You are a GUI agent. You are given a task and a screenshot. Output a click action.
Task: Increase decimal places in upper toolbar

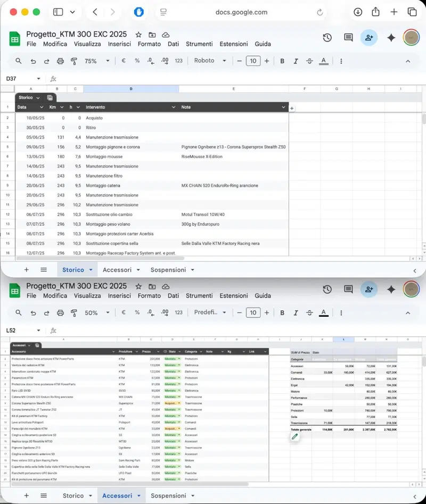(165, 61)
